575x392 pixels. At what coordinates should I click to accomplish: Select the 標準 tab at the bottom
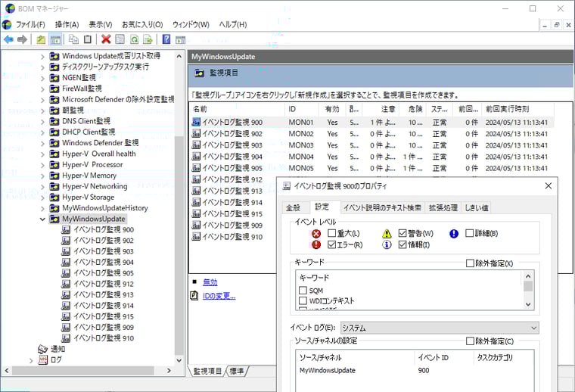[237, 371]
